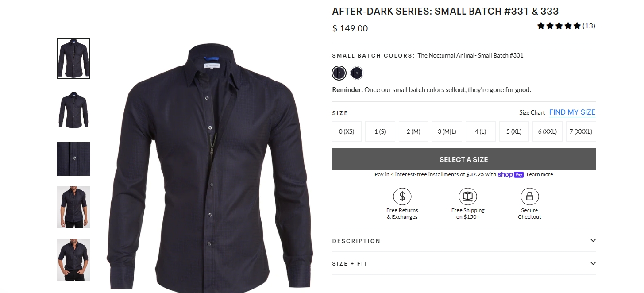Click the Shop Pay logo
The width and height of the screenshot is (644, 293).
point(511,174)
